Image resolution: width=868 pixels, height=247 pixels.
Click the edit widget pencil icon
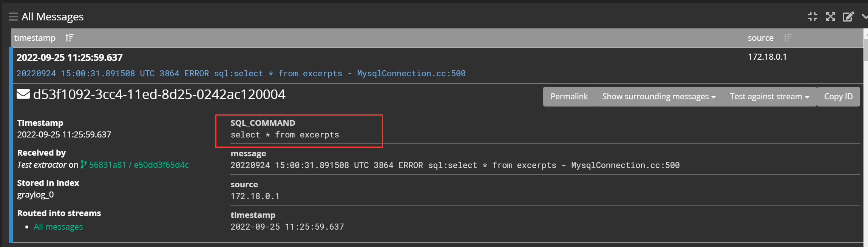point(848,17)
